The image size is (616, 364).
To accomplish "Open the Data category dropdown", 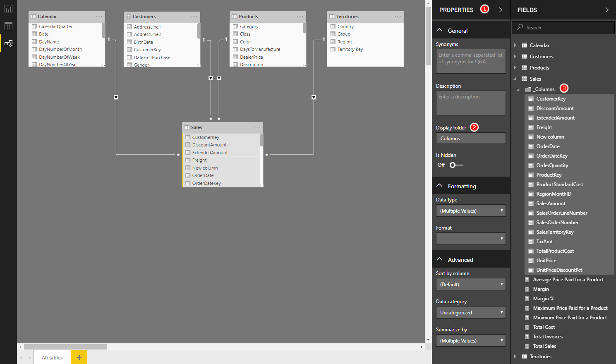I will (471, 313).
